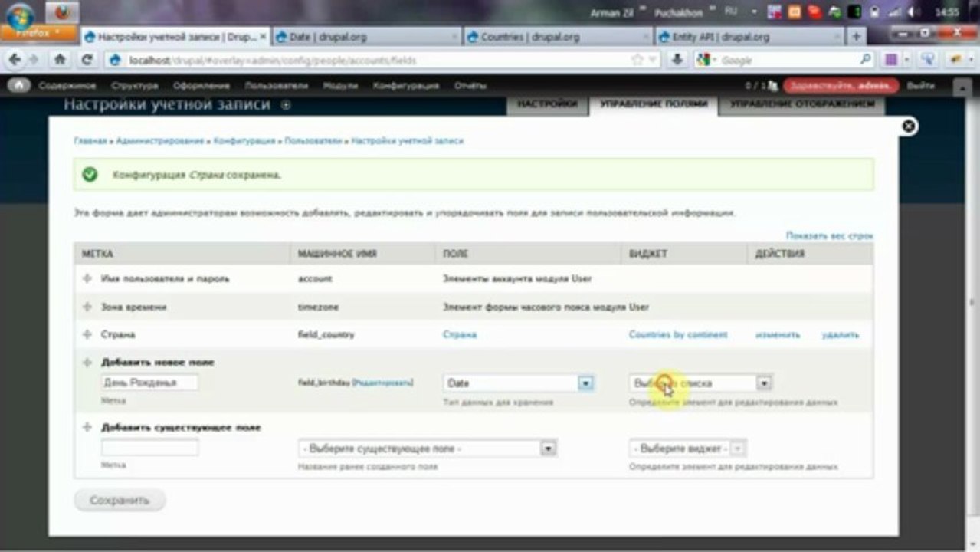
Task: Grab the drag handle for Добавить существующее поле row
Action: tap(87, 428)
